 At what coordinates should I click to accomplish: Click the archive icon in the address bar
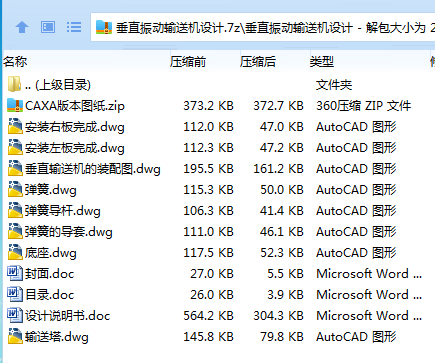104,27
